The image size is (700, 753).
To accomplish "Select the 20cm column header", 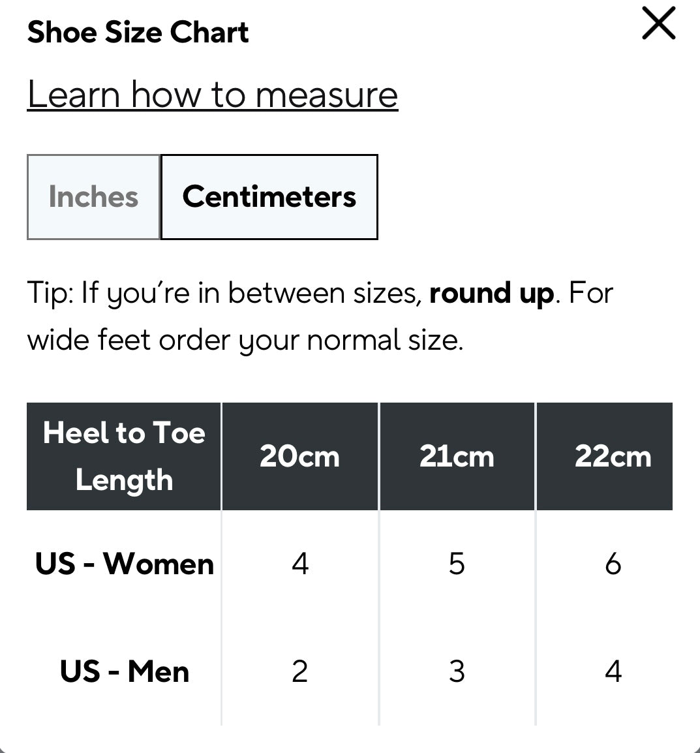I will click(x=299, y=456).
